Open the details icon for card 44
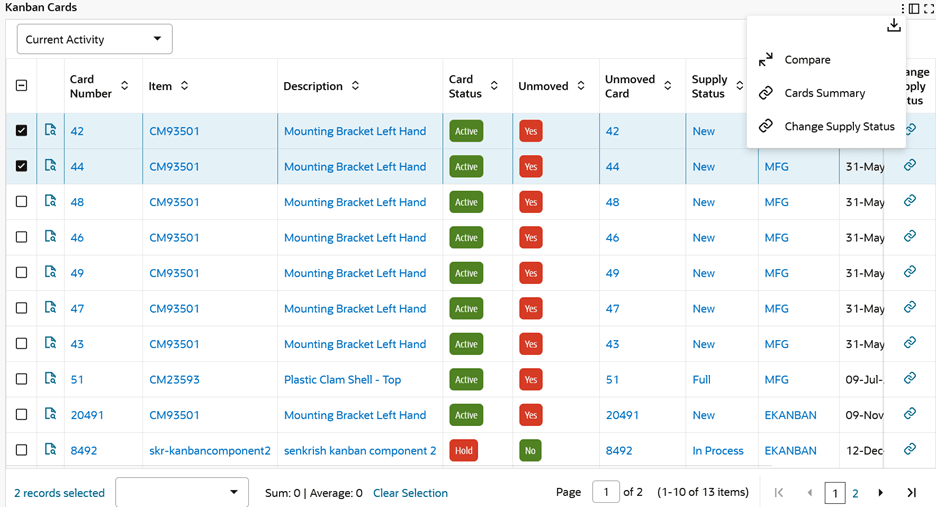The height and width of the screenshot is (507, 936). pyautogui.click(x=51, y=165)
